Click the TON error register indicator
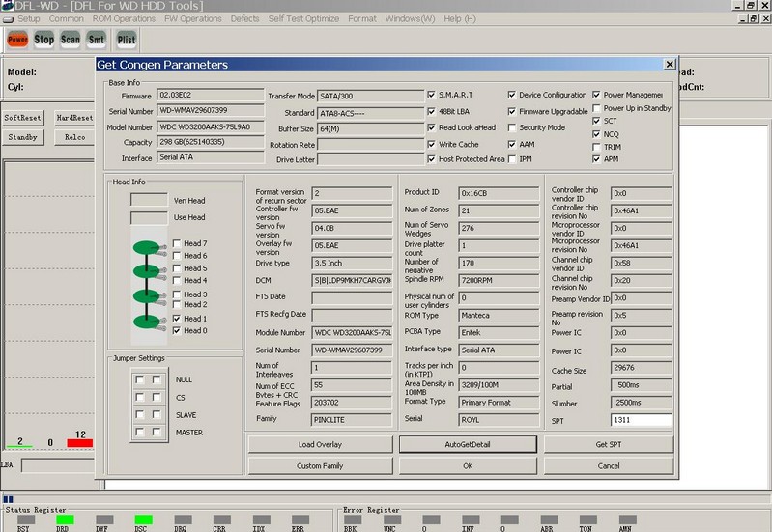 tap(587, 519)
